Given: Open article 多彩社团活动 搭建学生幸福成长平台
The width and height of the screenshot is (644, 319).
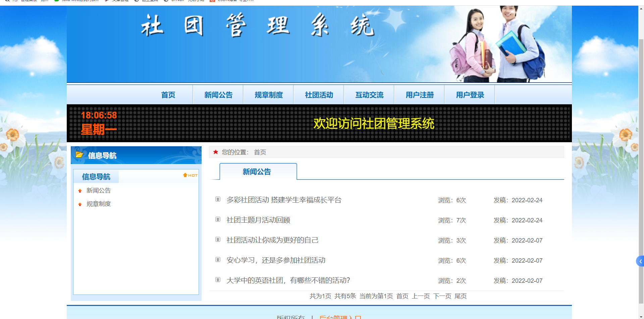Looking at the screenshot, I should click(x=284, y=200).
